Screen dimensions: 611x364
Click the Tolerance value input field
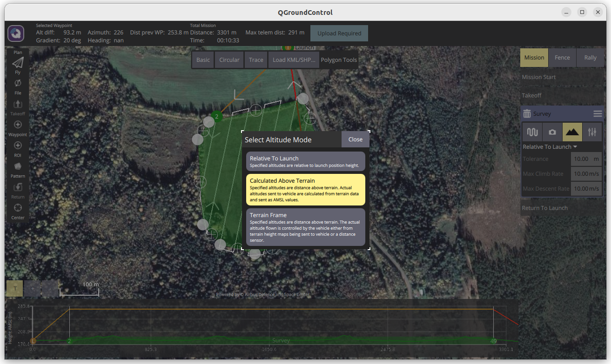[581, 159]
